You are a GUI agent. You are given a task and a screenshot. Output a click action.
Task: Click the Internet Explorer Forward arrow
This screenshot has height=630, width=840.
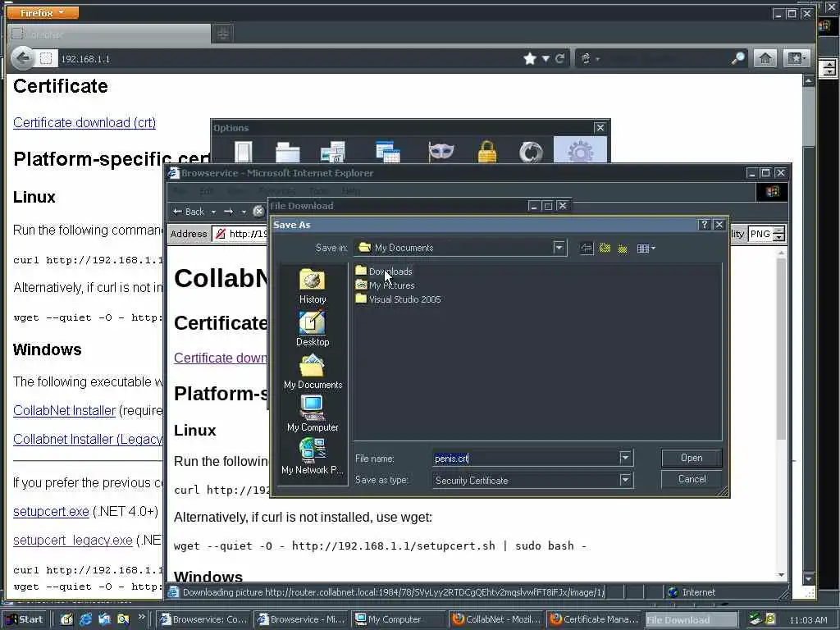229,212
